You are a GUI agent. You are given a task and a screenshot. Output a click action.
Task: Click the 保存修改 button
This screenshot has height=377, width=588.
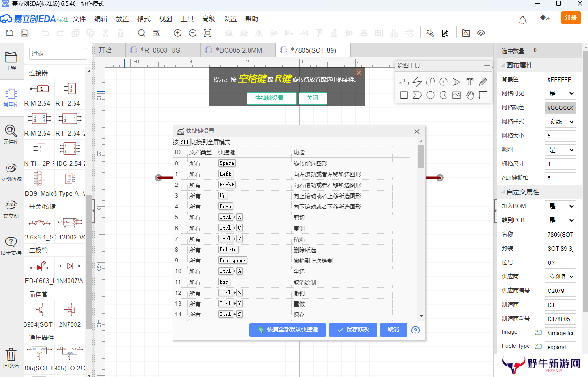353,330
